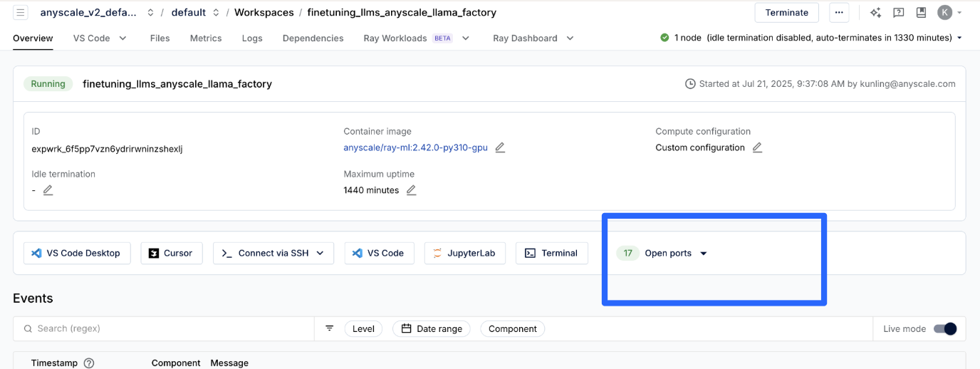Edit compute configuration pencil icon

pyautogui.click(x=757, y=147)
